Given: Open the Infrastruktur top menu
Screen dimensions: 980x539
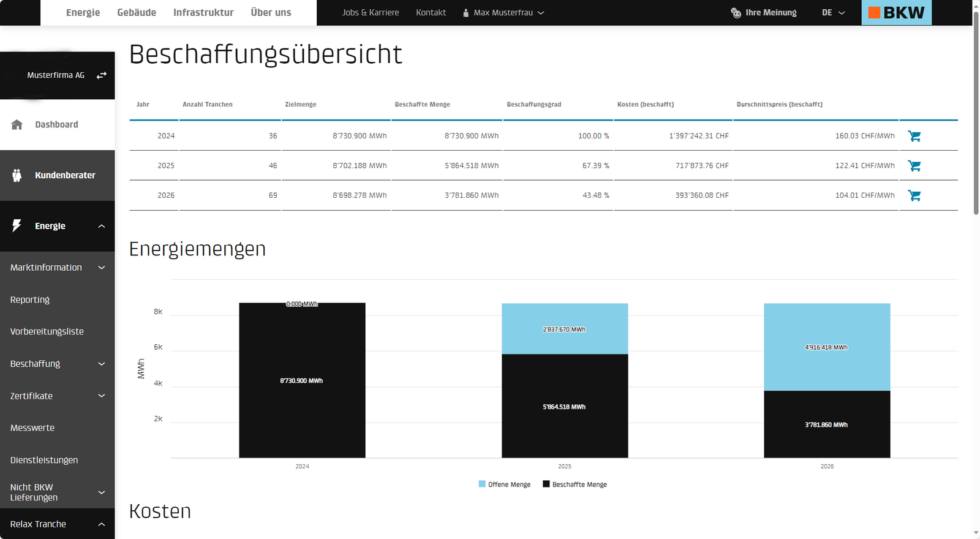Looking at the screenshot, I should [203, 13].
